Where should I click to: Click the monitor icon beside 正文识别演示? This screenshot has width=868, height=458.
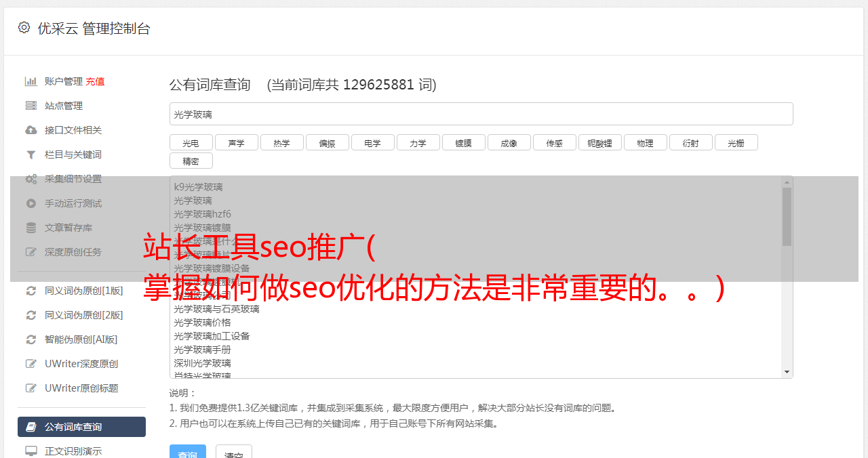click(31, 451)
